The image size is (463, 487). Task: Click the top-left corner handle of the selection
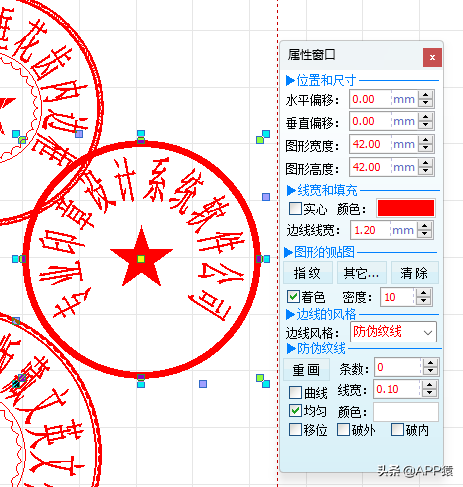point(16,134)
